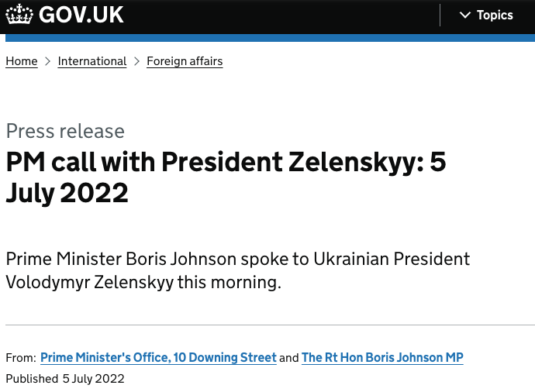Click chevron between Home and International
The width and height of the screenshot is (535, 392).
tap(48, 61)
